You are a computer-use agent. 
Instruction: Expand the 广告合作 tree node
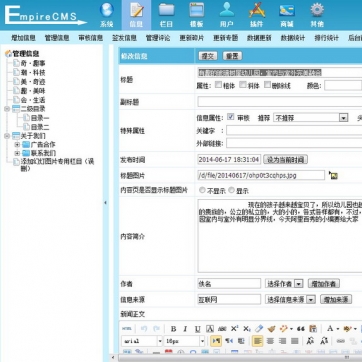click(x=17, y=145)
